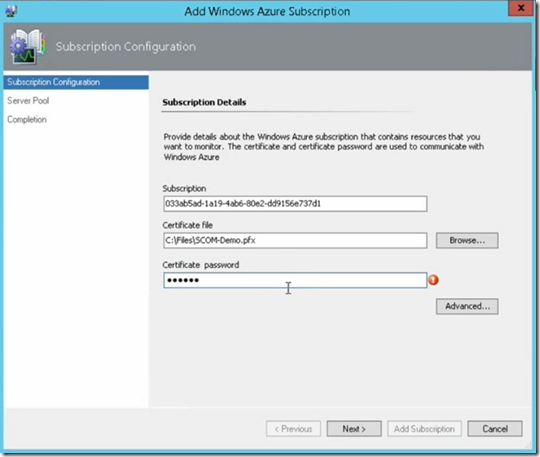
Task: Click the wizard icon in title bar
Action: coord(11,11)
